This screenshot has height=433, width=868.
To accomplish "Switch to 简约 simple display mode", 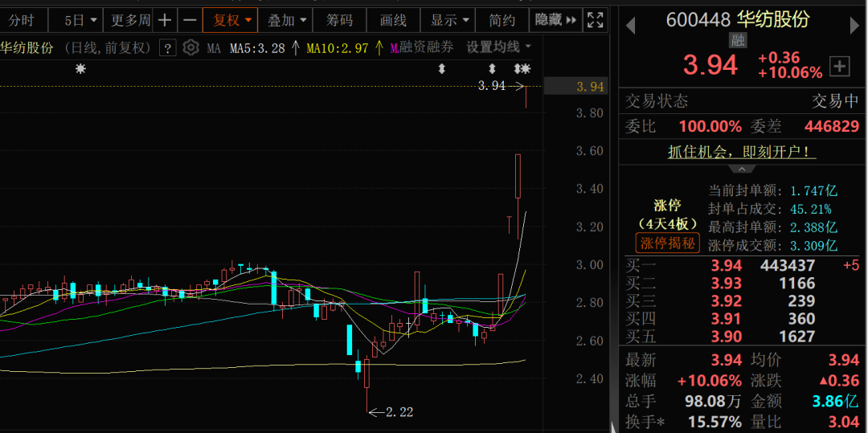I will click(x=502, y=20).
